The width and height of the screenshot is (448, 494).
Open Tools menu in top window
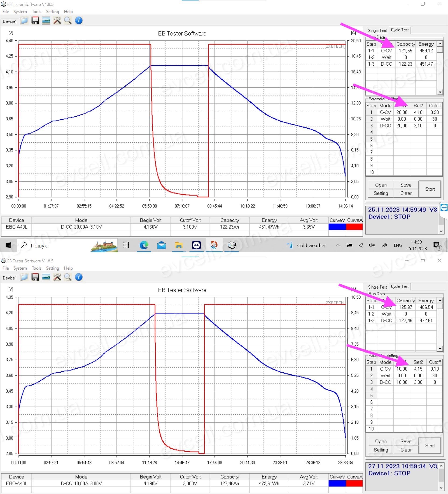(x=36, y=11)
